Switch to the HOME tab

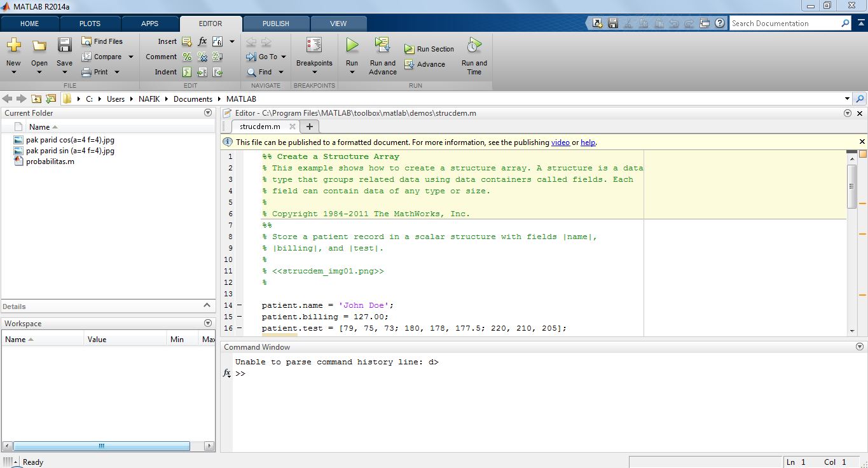click(30, 24)
